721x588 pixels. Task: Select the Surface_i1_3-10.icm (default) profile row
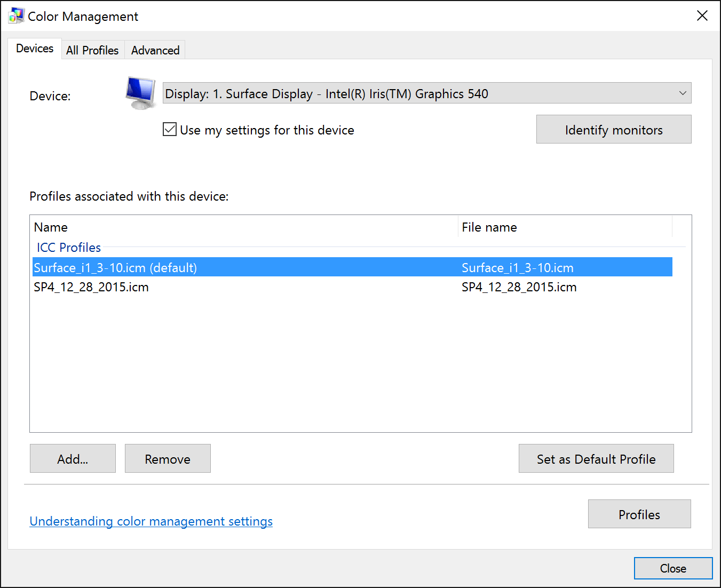point(352,267)
